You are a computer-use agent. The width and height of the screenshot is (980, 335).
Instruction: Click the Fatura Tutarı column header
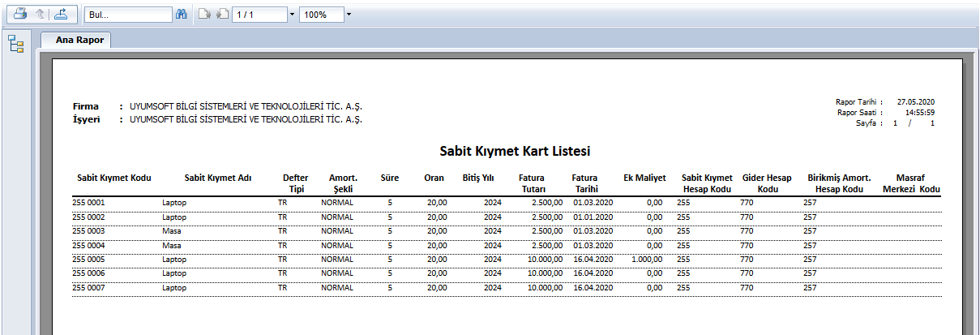tap(533, 183)
